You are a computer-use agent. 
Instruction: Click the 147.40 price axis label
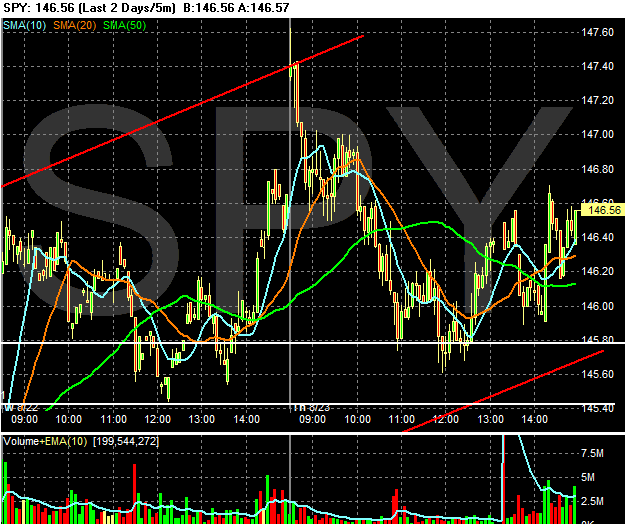(x=598, y=66)
